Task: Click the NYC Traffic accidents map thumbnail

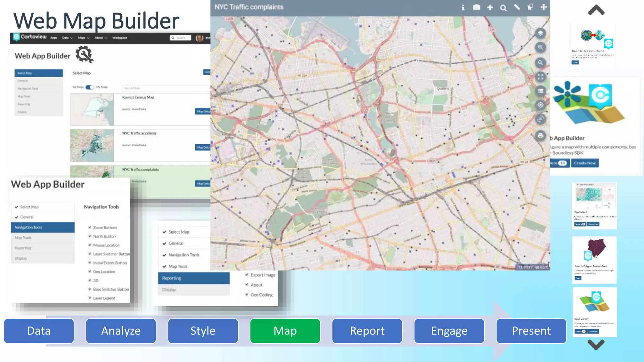Action: [x=92, y=145]
